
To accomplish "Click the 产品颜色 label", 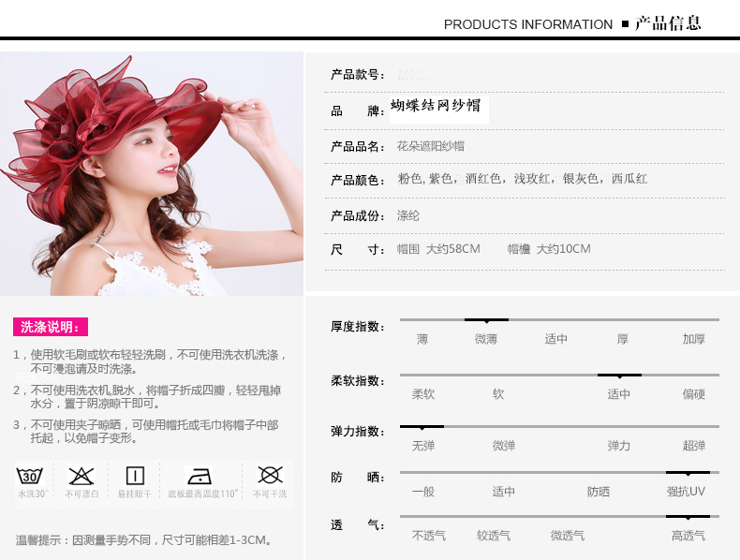I will [358, 180].
